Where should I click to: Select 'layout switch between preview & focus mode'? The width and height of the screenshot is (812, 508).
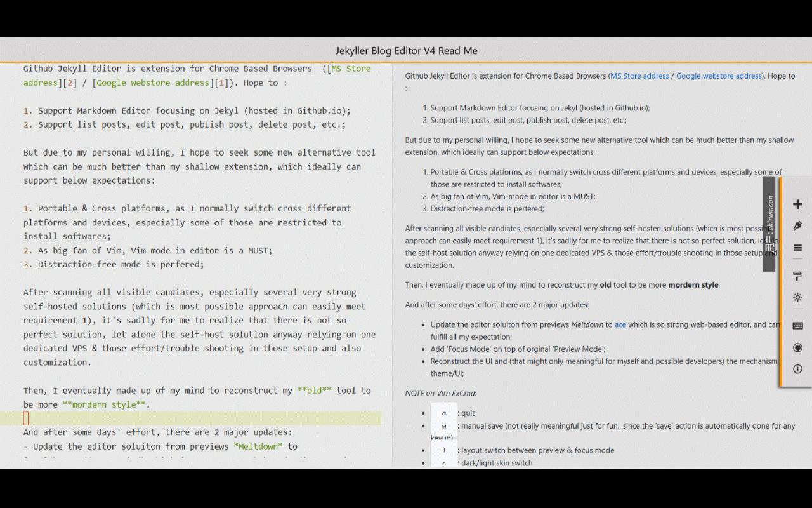(537, 450)
